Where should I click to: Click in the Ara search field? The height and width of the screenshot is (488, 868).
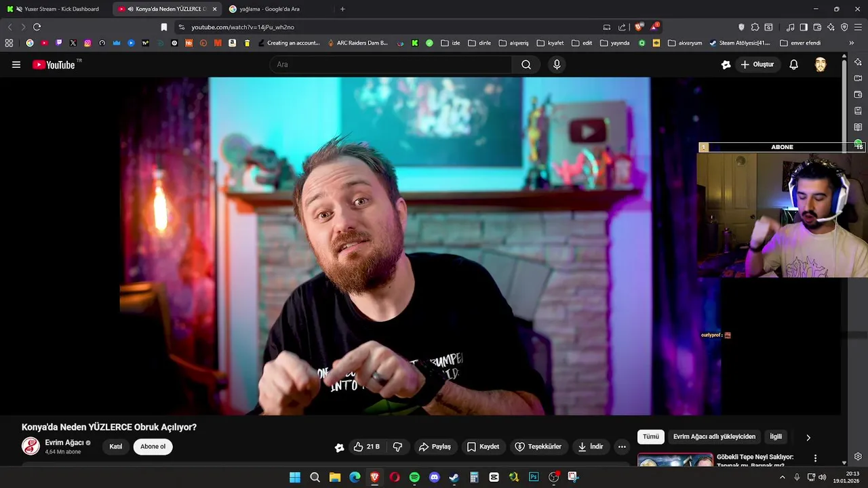tap(391, 64)
